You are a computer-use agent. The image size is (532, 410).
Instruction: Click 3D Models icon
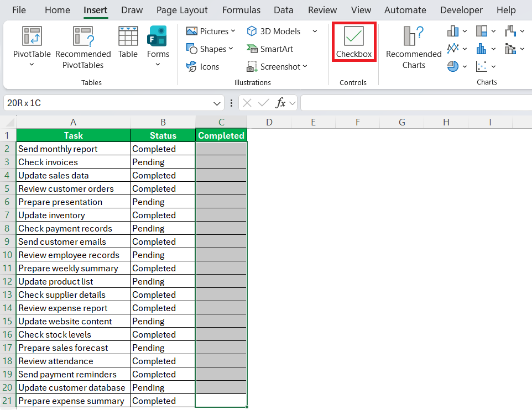252,31
